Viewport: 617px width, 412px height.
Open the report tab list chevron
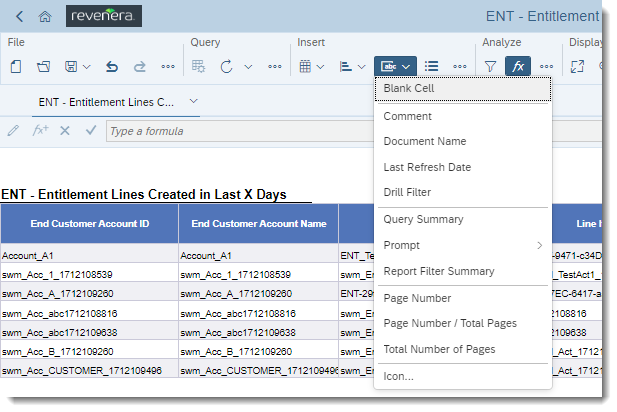click(193, 101)
